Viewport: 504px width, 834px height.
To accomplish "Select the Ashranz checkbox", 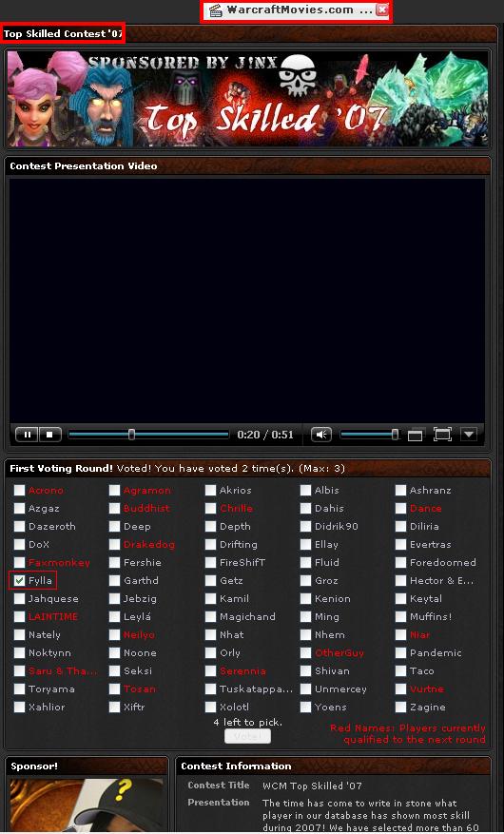I will click(400, 491).
